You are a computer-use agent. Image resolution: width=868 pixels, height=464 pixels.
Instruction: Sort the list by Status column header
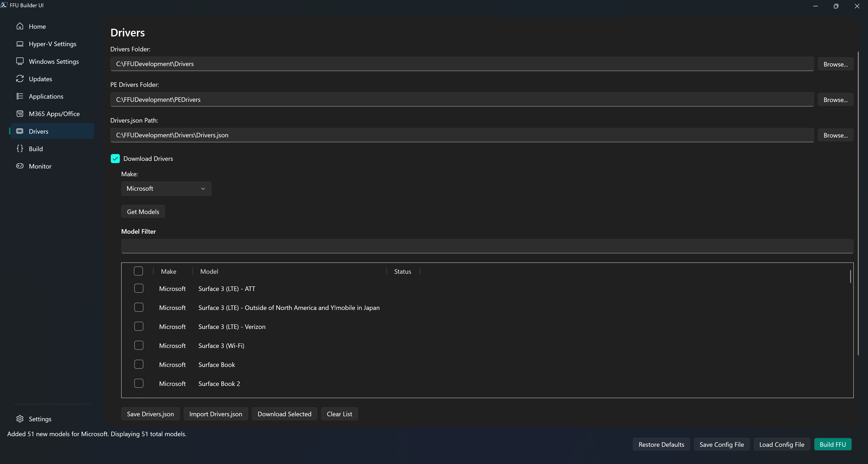click(402, 271)
